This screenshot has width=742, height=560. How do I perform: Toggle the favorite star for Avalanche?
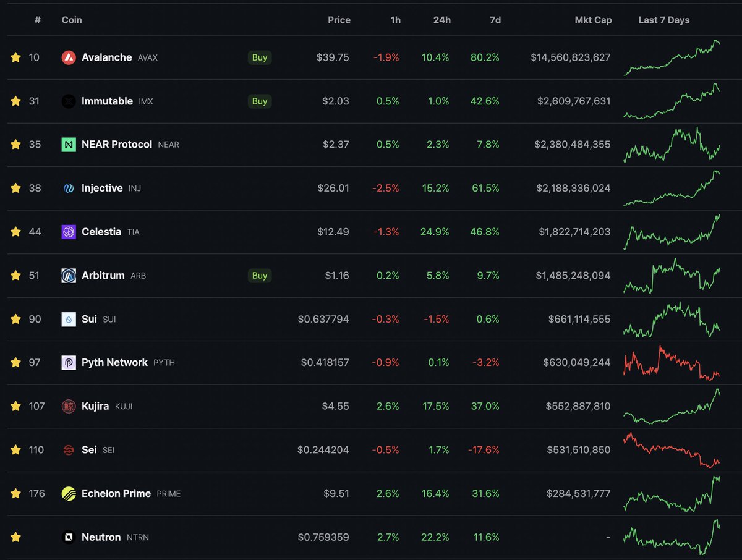click(15, 57)
